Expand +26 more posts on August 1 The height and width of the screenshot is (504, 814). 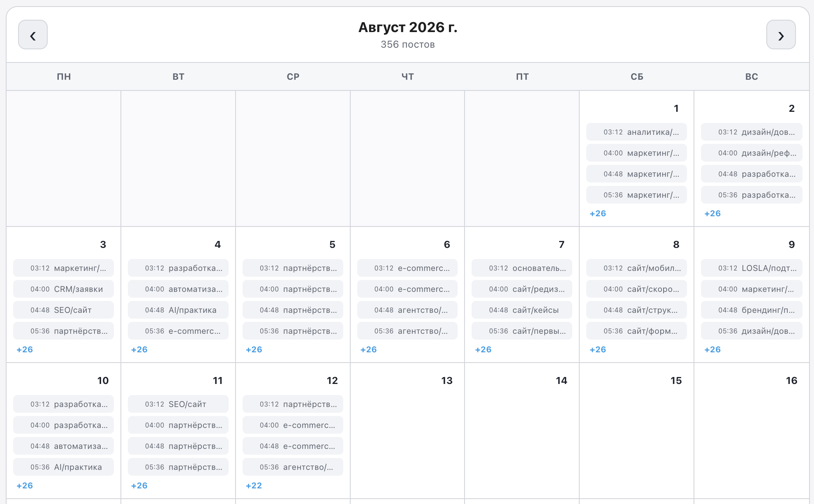point(598,213)
